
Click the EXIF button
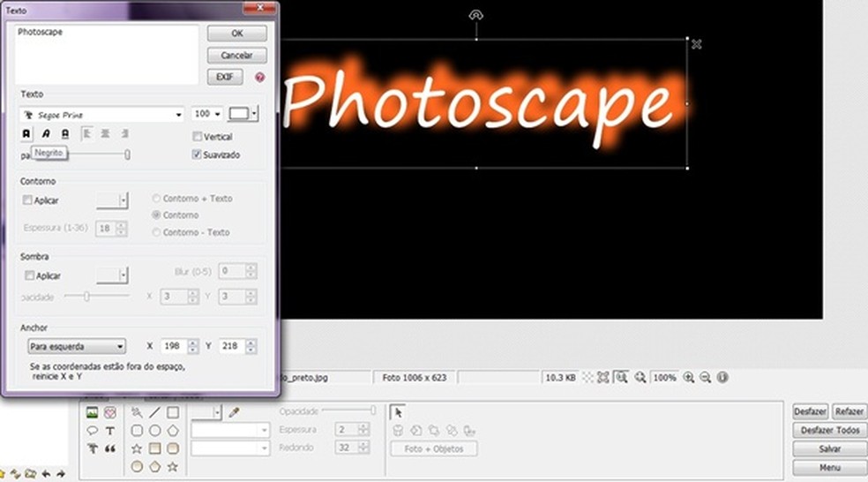pos(225,77)
